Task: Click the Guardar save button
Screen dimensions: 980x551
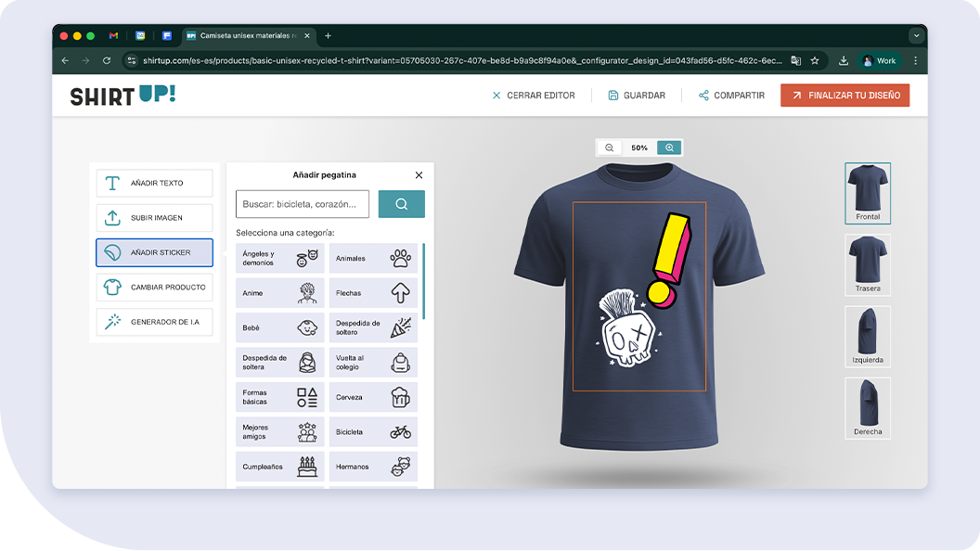Action: 637,96
